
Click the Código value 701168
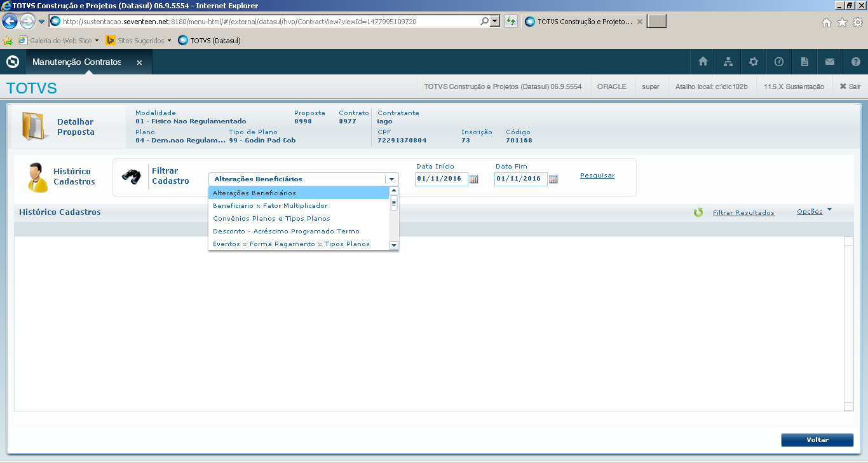(x=519, y=140)
